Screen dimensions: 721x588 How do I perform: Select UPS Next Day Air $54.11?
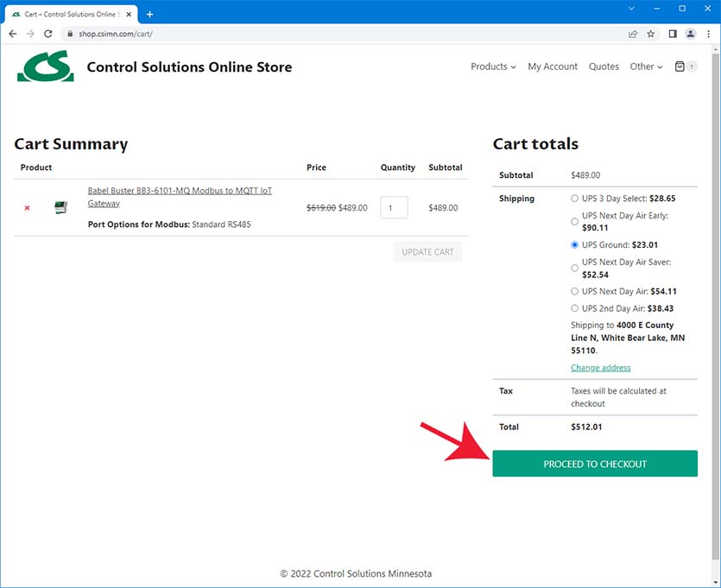(x=574, y=292)
